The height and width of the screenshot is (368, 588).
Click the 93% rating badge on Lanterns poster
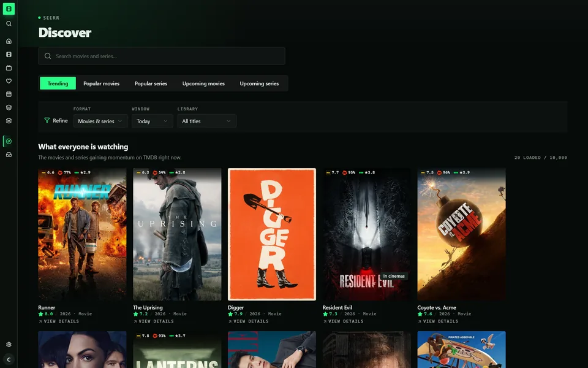[x=159, y=336]
